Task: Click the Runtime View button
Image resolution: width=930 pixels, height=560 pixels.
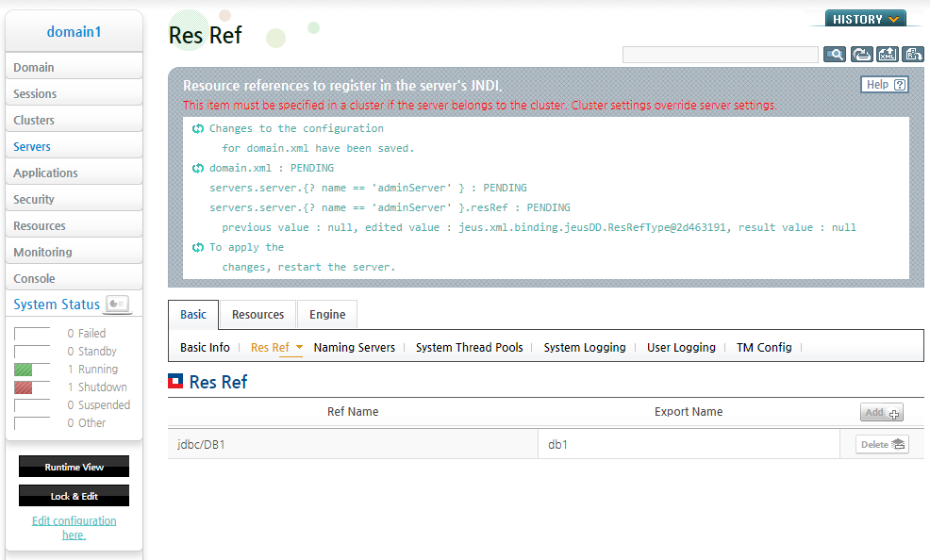Action: tap(75, 467)
